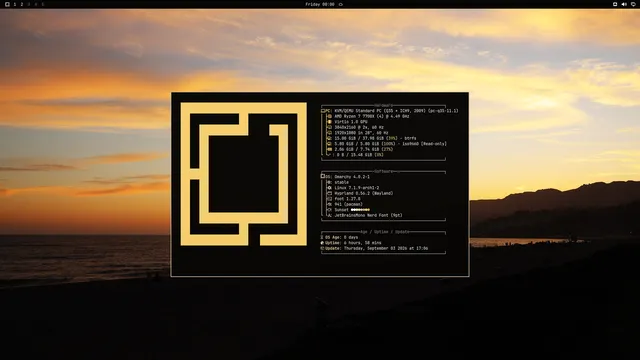Click the 'Age / Uptime / Update' header
Image resolution: width=640 pixels, height=360 pixels.
pos(384,232)
